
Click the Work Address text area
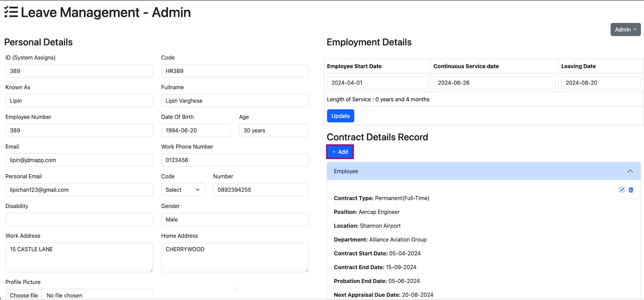point(79,257)
